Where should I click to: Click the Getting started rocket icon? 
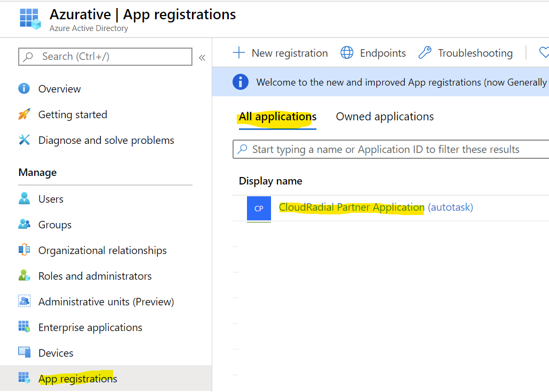(24, 114)
